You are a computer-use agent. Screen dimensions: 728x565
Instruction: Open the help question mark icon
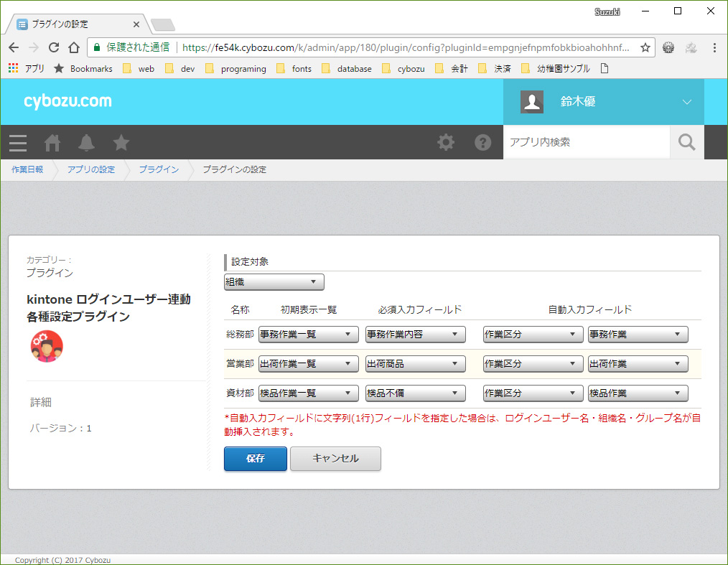click(x=483, y=142)
